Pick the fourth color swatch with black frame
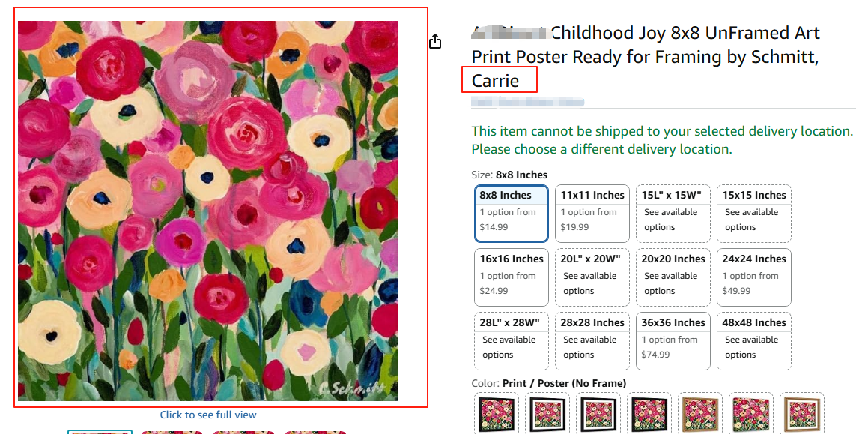Viewport: 868px width, 434px height. [648, 414]
